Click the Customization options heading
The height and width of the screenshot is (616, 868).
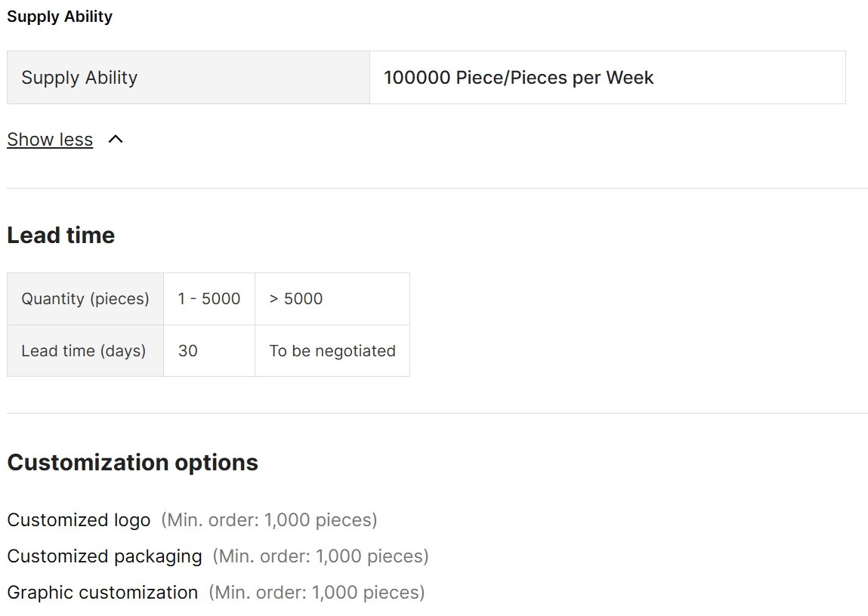click(132, 462)
